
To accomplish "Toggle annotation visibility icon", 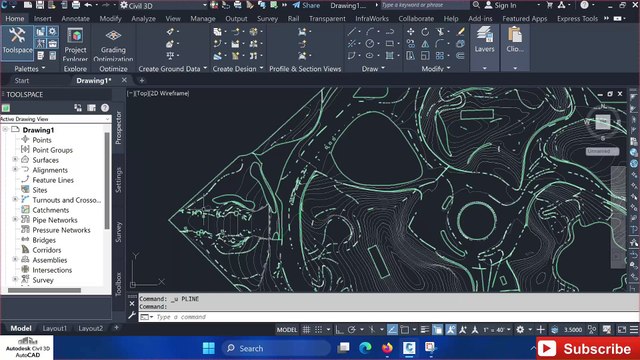I will [451, 329].
